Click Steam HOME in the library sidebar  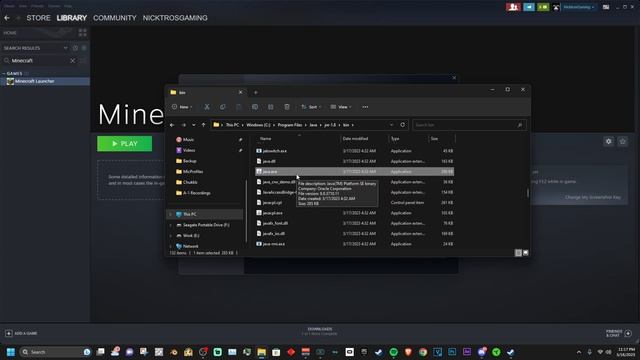tap(10, 33)
